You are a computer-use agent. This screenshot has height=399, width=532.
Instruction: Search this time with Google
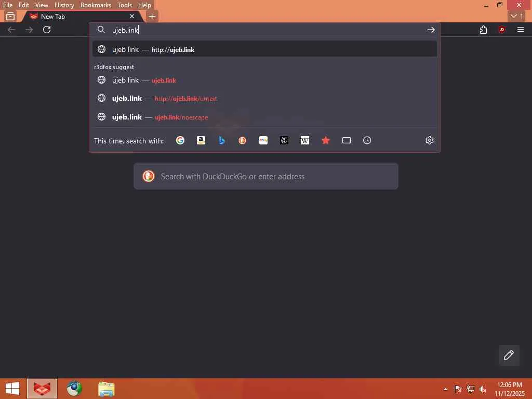coord(180,140)
